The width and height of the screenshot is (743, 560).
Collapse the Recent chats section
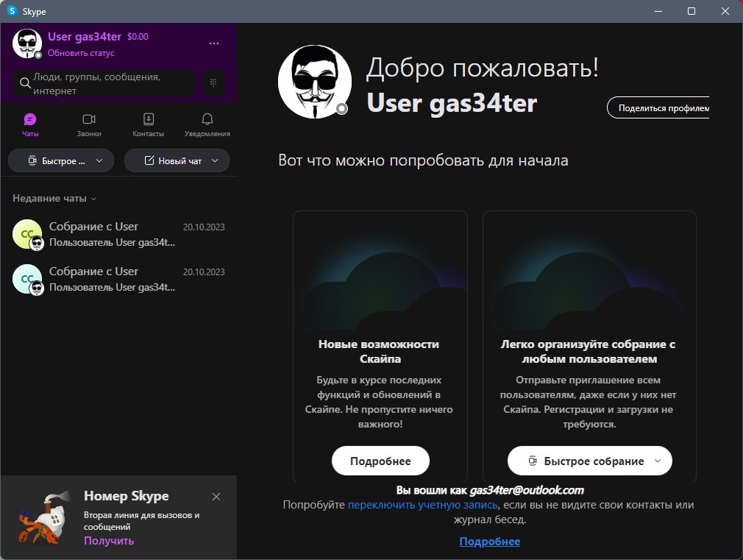[55, 199]
